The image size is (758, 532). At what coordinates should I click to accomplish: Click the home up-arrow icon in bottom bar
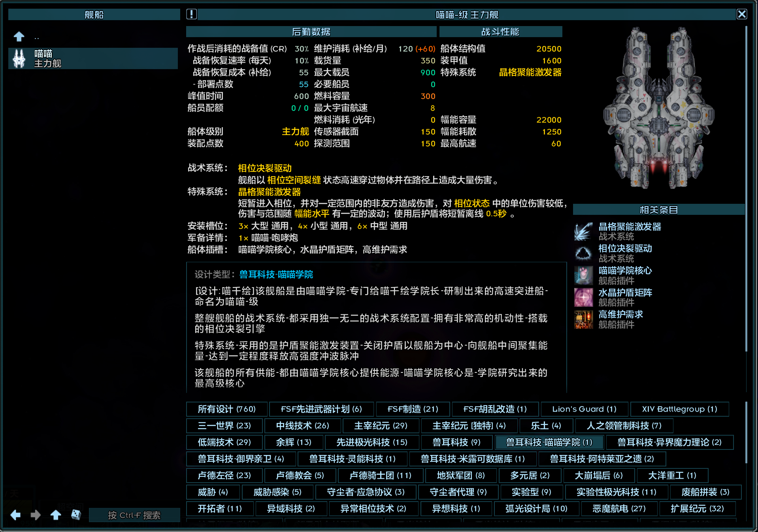pyautogui.click(x=56, y=515)
